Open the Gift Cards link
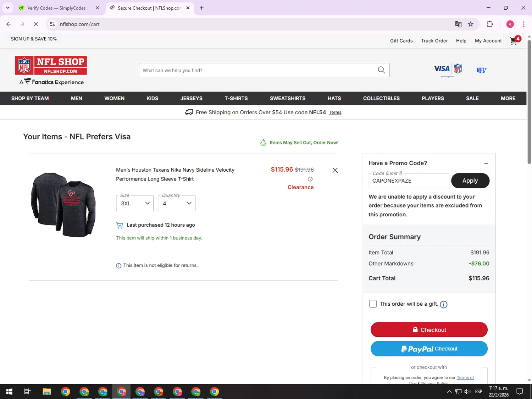 [x=401, y=41]
